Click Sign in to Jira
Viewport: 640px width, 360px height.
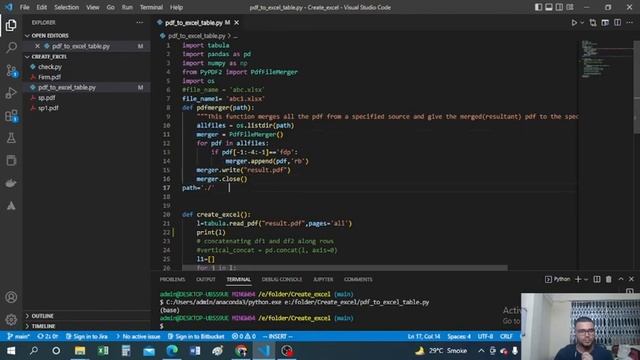tap(87, 337)
